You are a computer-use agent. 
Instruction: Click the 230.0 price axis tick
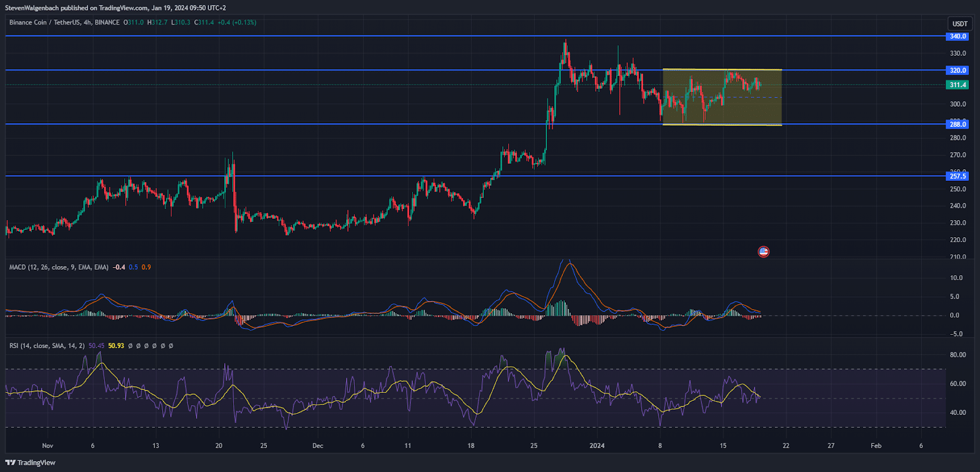pyautogui.click(x=958, y=223)
